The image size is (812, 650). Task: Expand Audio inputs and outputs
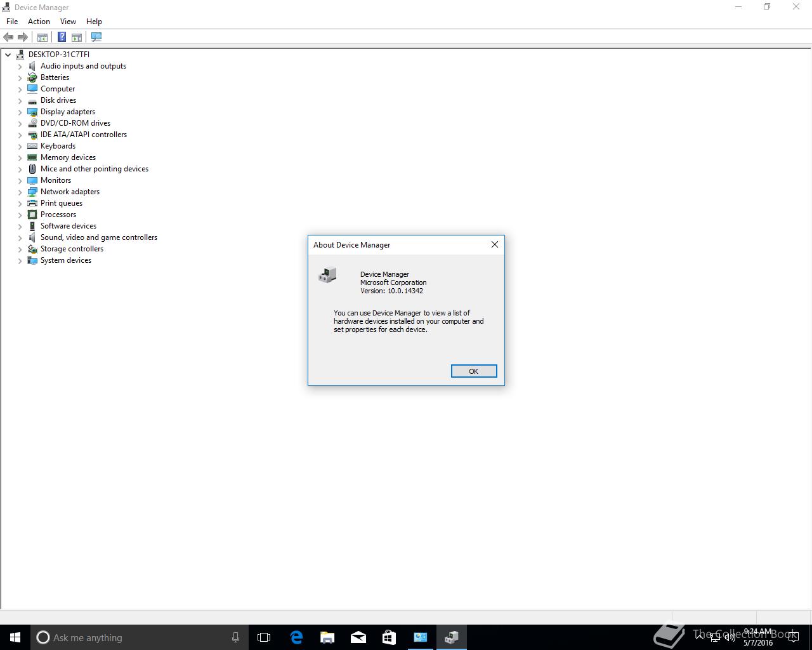click(x=20, y=66)
